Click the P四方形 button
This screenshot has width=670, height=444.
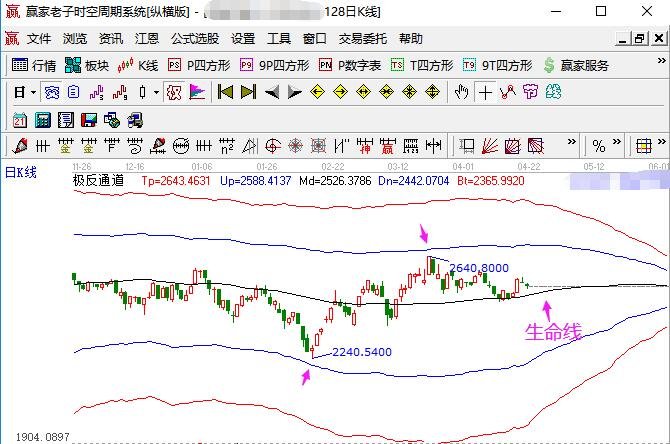(199, 65)
